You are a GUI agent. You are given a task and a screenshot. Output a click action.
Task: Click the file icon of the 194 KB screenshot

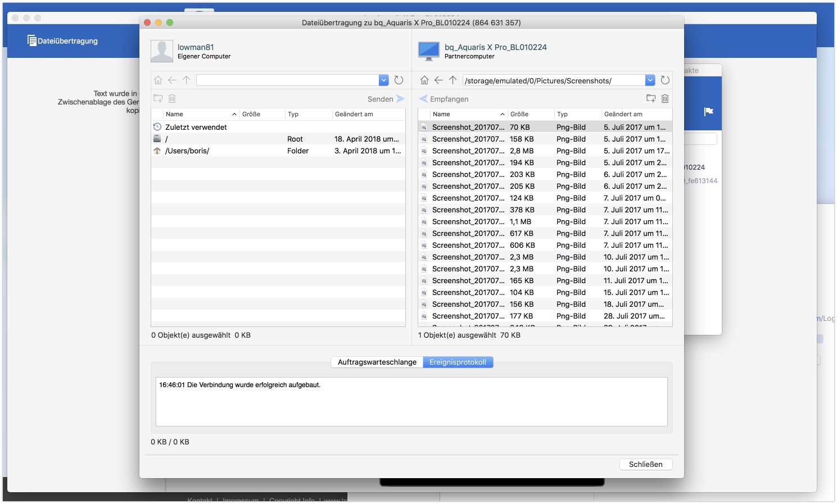click(x=424, y=162)
